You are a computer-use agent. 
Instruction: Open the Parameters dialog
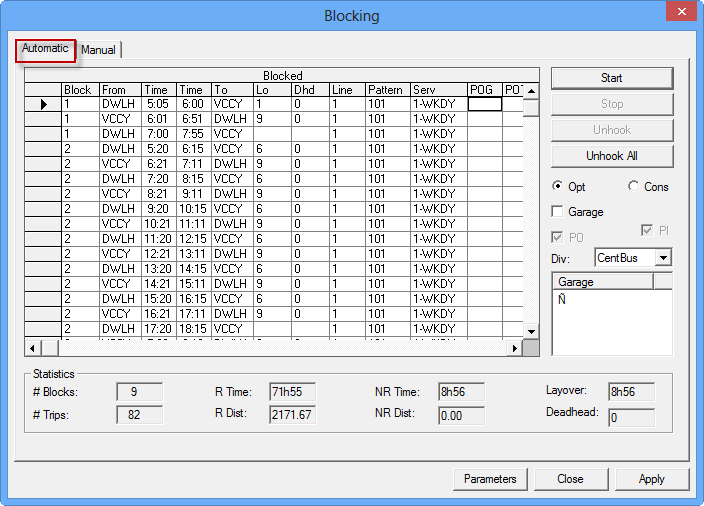(x=490, y=479)
